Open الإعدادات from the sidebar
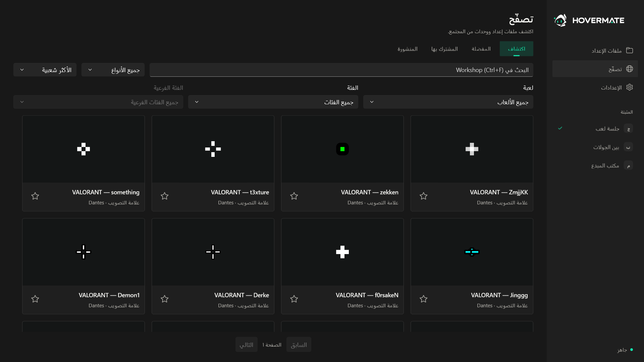Screen dimensions: 644x362 595,87
